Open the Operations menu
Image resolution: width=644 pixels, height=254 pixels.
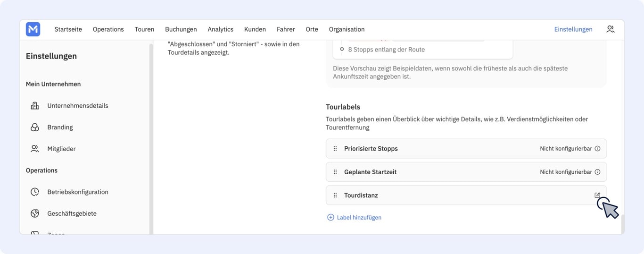coord(108,29)
